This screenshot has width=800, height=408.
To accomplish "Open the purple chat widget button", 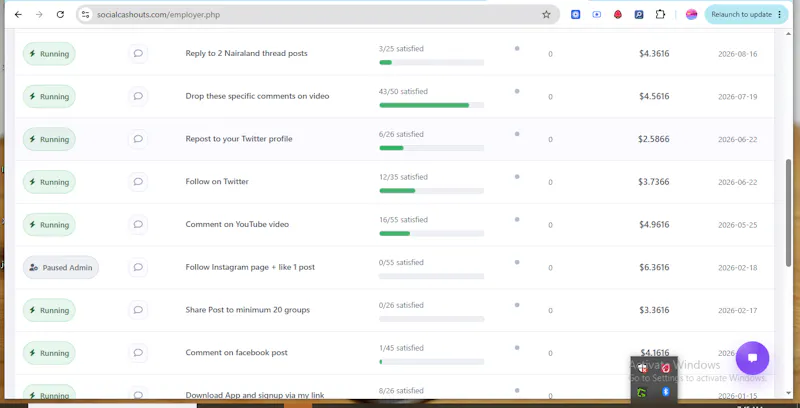I will coord(752,358).
